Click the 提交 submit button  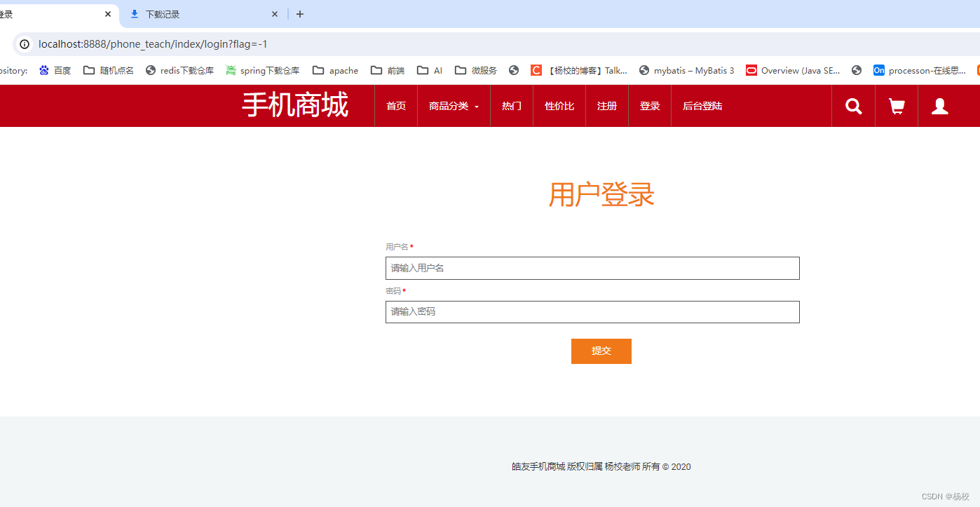click(601, 351)
